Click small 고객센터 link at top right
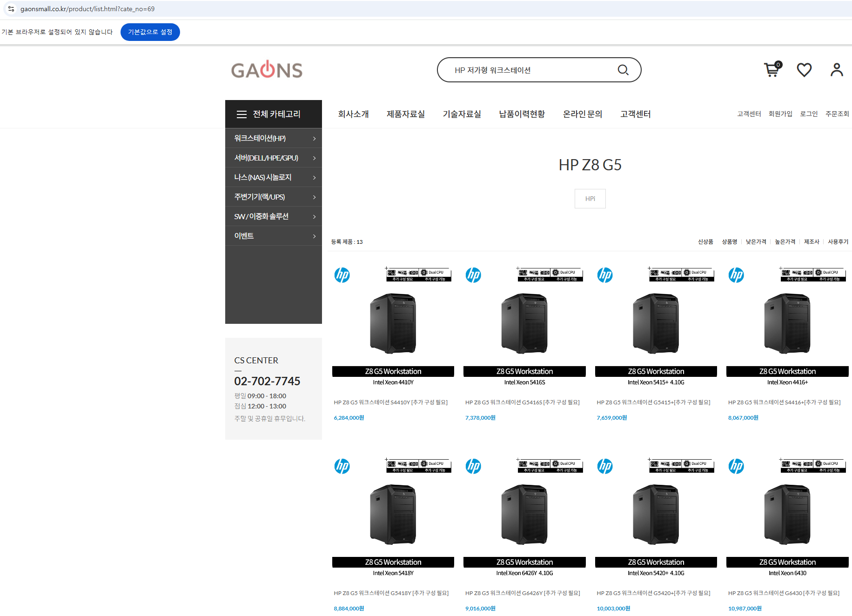Screen dimensions: 852x616 pyautogui.click(x=749, y=114)
